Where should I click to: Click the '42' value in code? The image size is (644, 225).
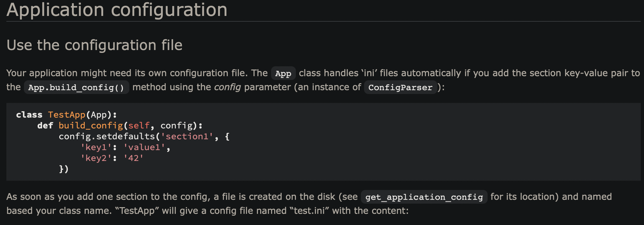click(x=133, y=158)
